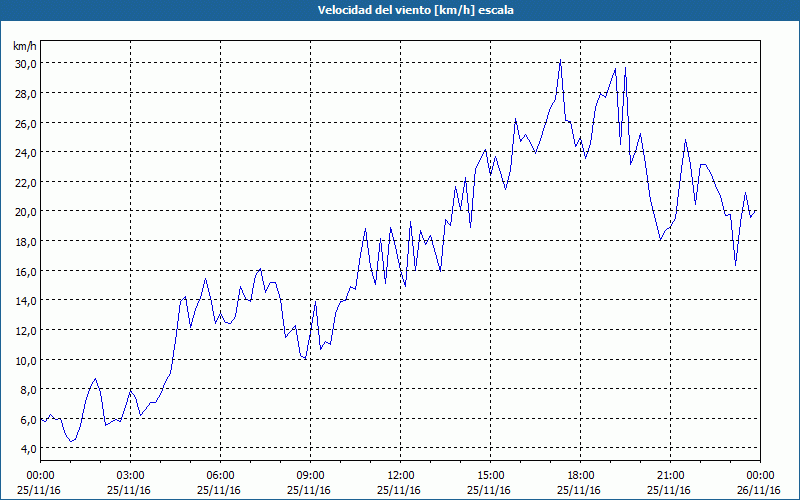Image resolution: width=800 pixels, height=500 pixels.
Task: Click the lowest wind dip near 01:00
Action: click(71, 441)
